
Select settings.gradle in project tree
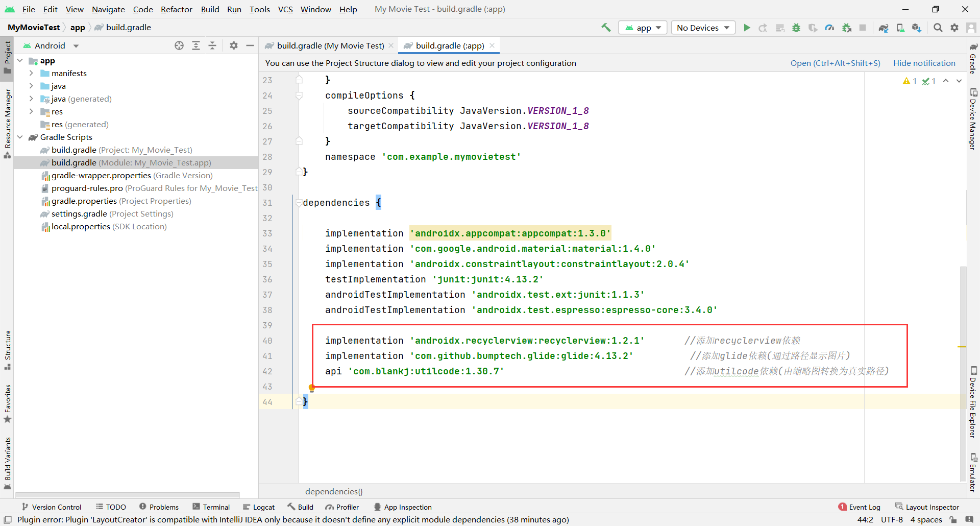pos(79,213)
